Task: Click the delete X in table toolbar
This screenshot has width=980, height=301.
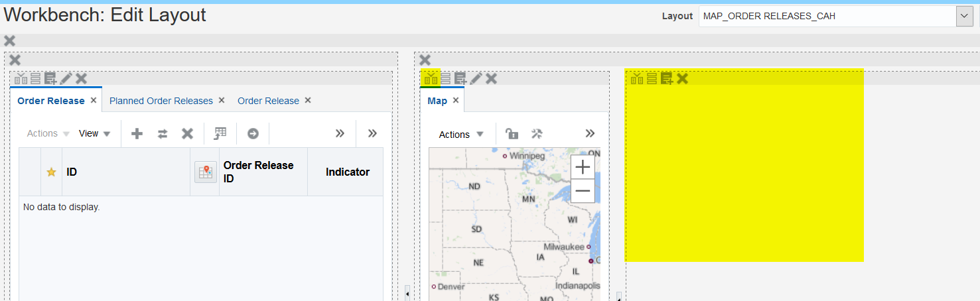Action: click(188, 134)
